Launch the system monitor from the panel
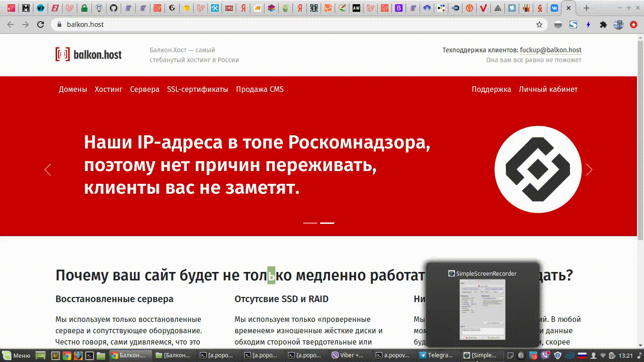Viewport: 644px width, 362px height. pyautogui.click(x=55, y=355)
